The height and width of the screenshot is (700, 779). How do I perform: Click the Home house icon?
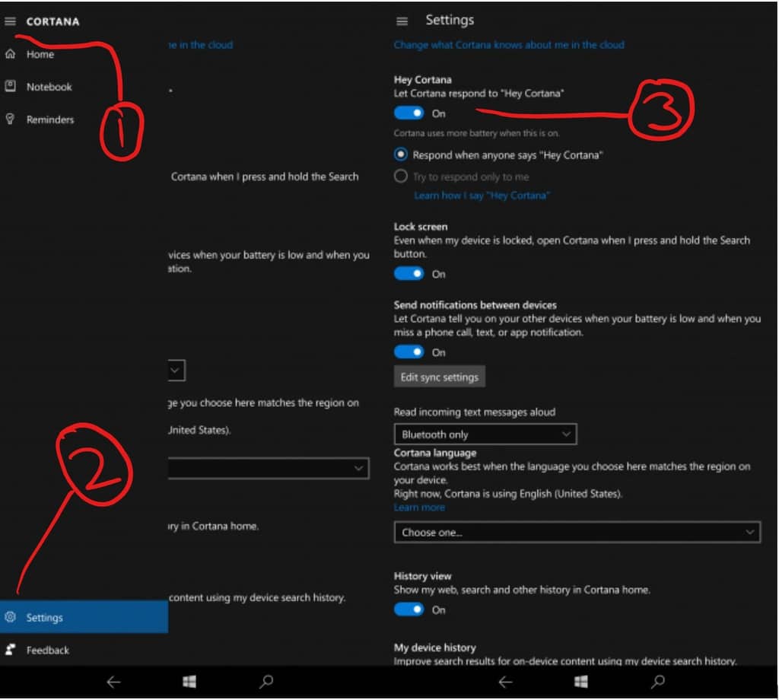(x=11, y=54)
